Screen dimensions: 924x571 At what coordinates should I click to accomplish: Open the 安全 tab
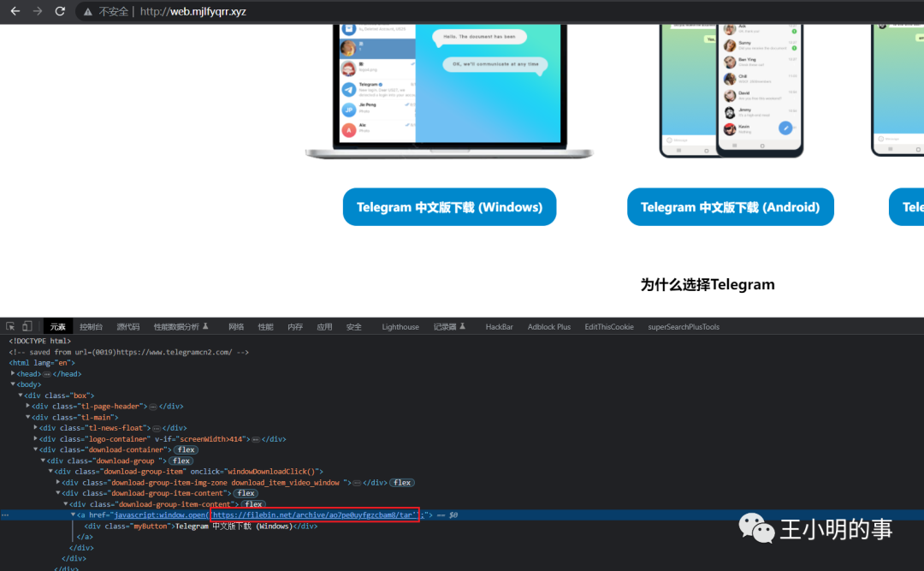point(353,327)
